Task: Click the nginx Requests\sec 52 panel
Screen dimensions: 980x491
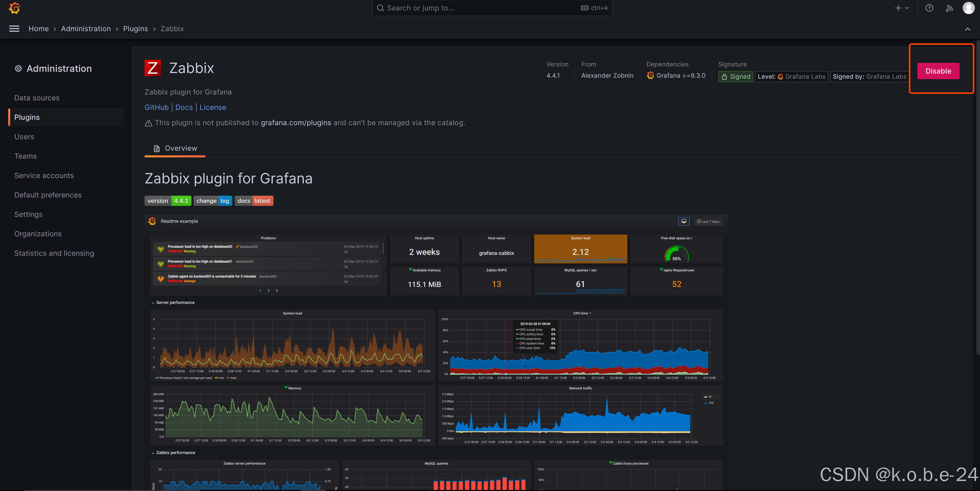Action: pos(676,281)
